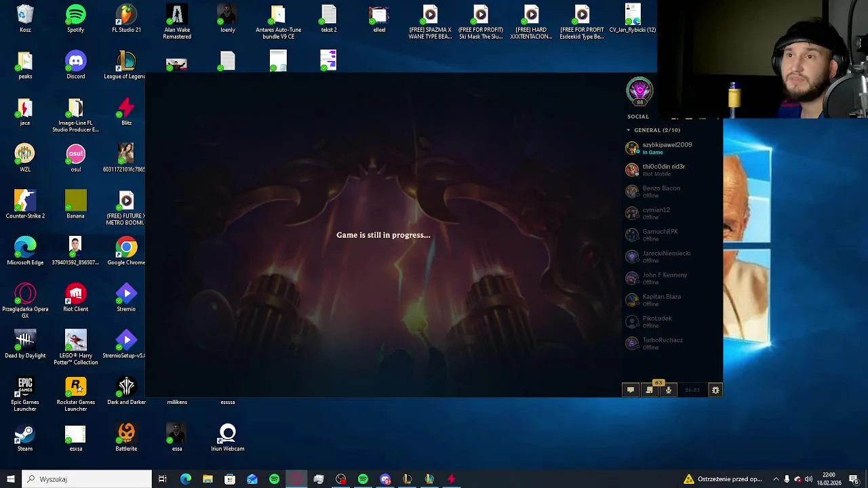This screenshot has height=488, width=868.
Task: Toggle the League client voice microphone
Action: (x=669, y=390)
